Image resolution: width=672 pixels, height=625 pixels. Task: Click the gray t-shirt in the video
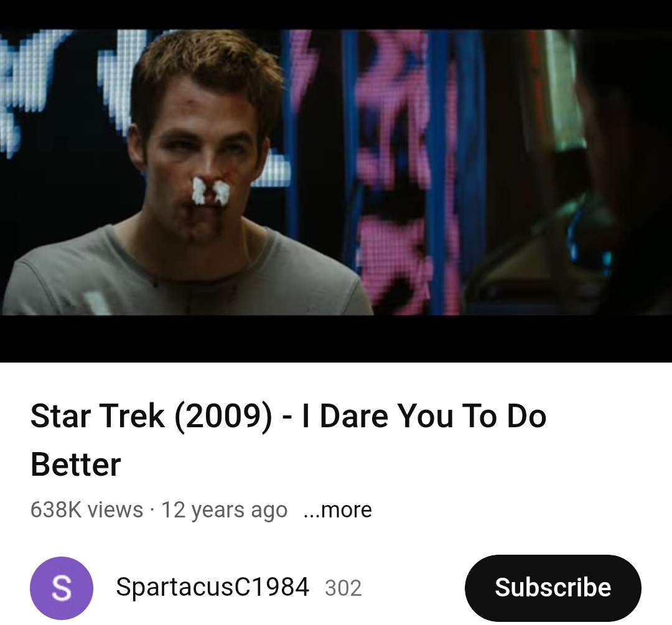tap(184, 274)
